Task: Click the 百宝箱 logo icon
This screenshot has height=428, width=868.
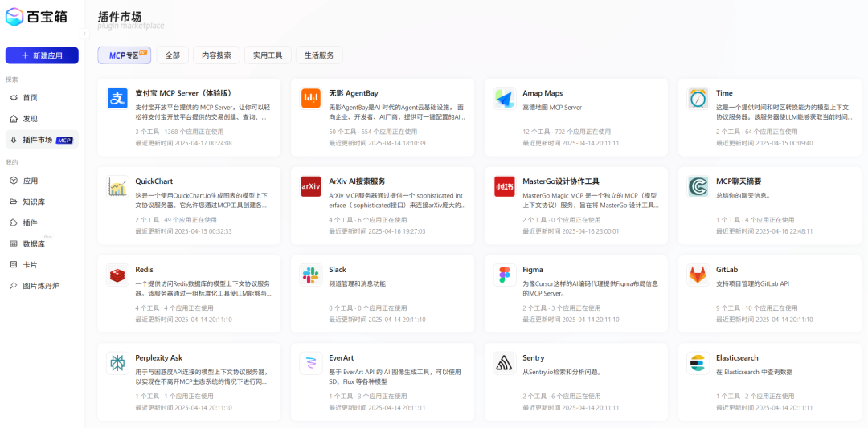Action: (x=14, y=17)
